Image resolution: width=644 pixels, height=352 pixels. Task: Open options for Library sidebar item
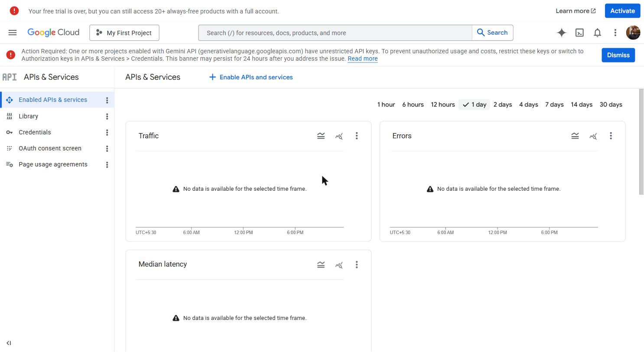(107, 116)
